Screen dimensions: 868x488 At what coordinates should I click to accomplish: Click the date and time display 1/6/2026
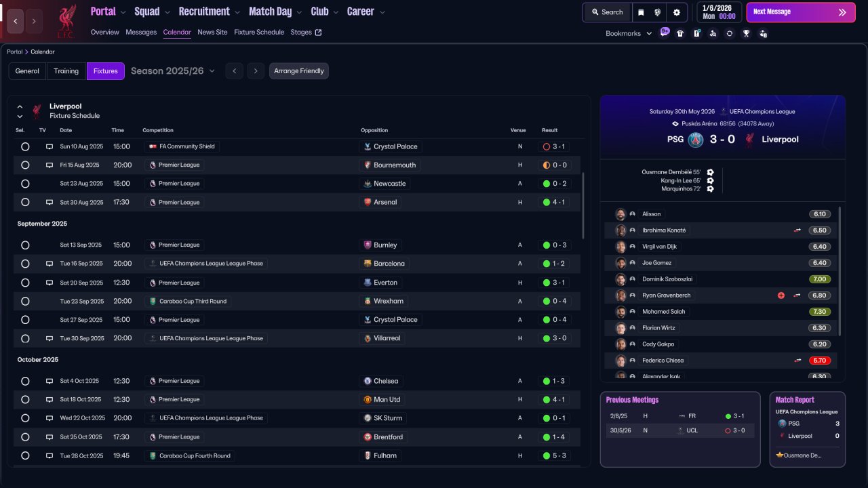[x=719, y=12]
